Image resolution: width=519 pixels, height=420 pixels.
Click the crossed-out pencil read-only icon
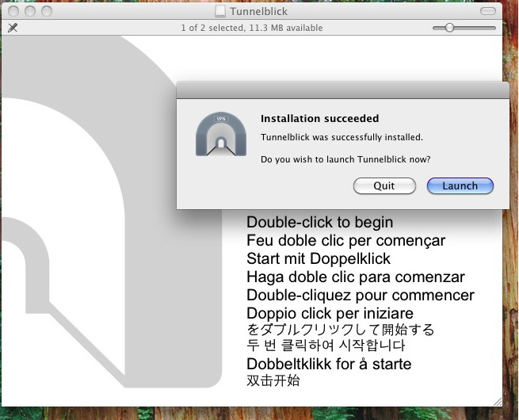pos(13,28)
